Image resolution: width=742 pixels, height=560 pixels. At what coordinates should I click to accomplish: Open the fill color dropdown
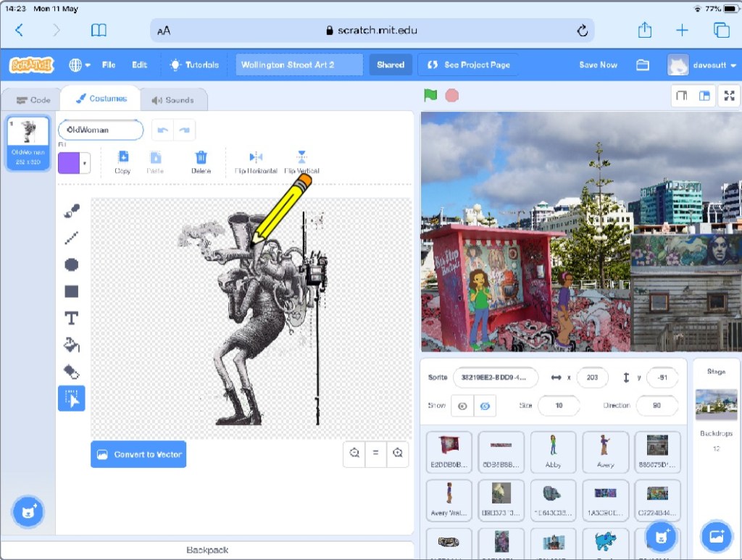pyautogui.click(x=85, y=163)
